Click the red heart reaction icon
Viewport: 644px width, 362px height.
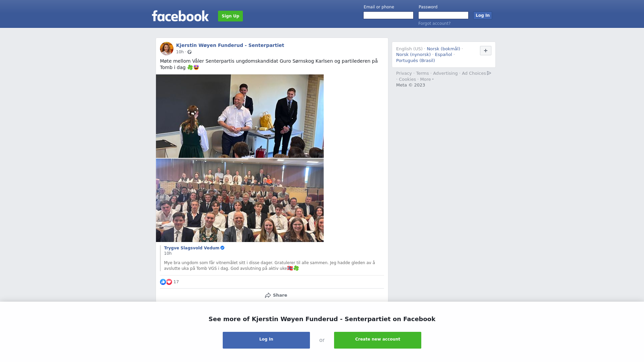coord(169,282)
